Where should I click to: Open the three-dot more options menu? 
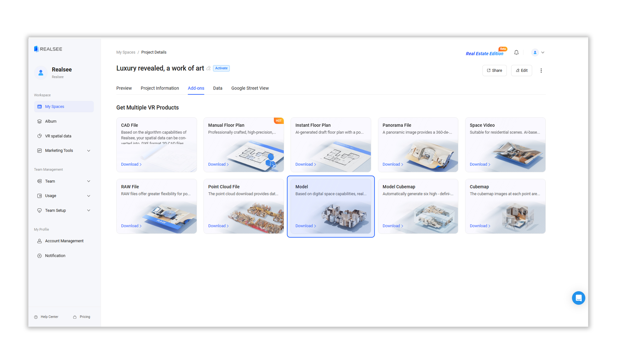541,71
